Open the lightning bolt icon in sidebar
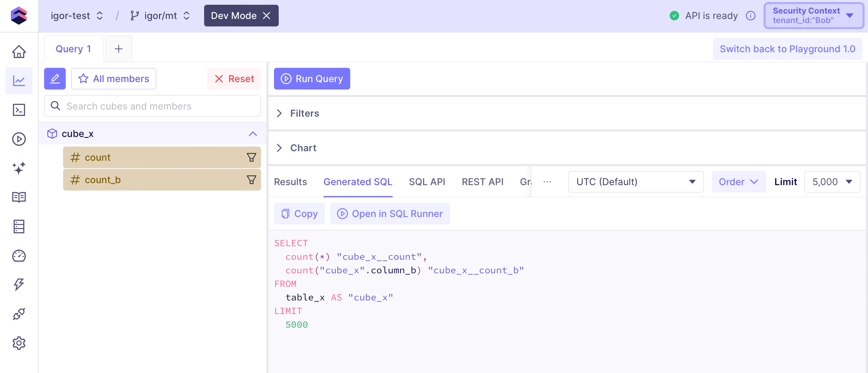This screenshot has height=373, width=868. (x=19, y=284)
